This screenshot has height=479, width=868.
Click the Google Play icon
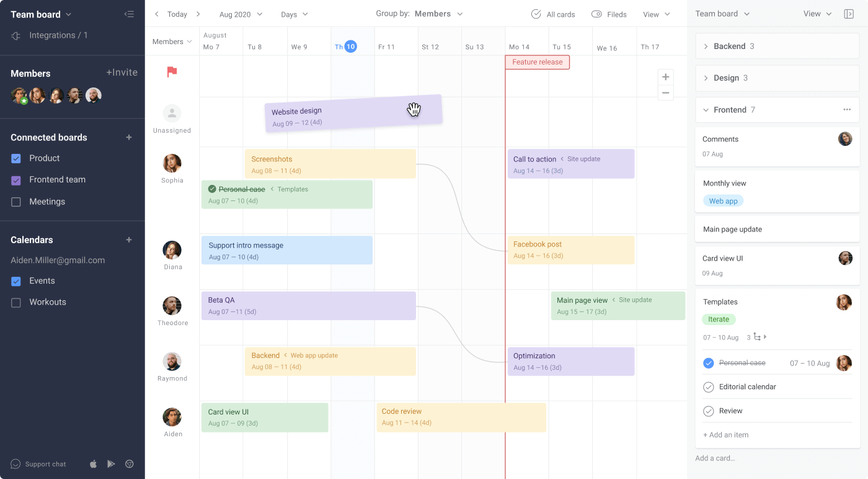[111, 463]
